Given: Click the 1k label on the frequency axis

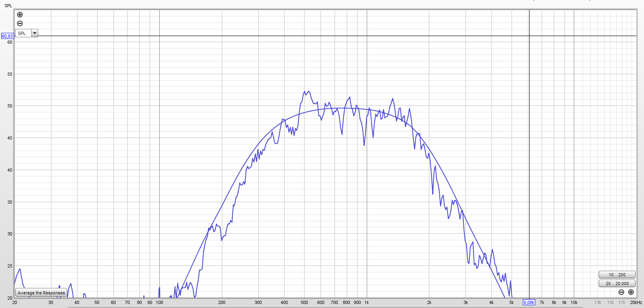Looking at the screenshot, I should [367, 302].
